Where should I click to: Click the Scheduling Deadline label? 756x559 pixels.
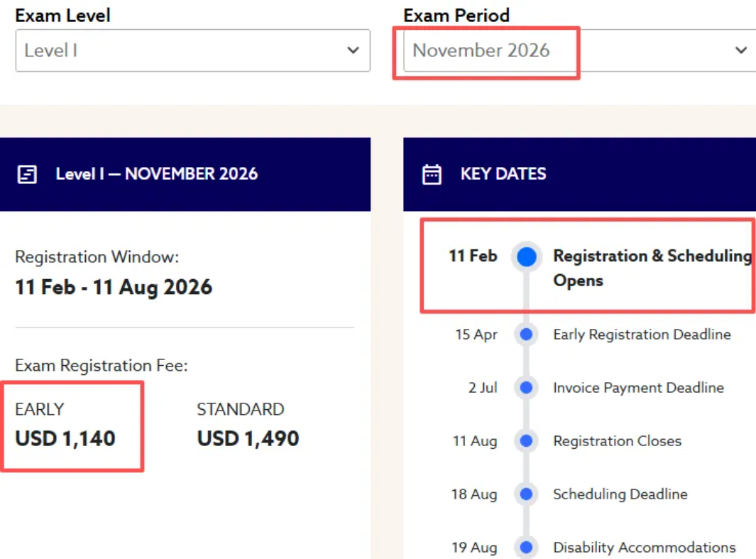[x=620, y=494]
